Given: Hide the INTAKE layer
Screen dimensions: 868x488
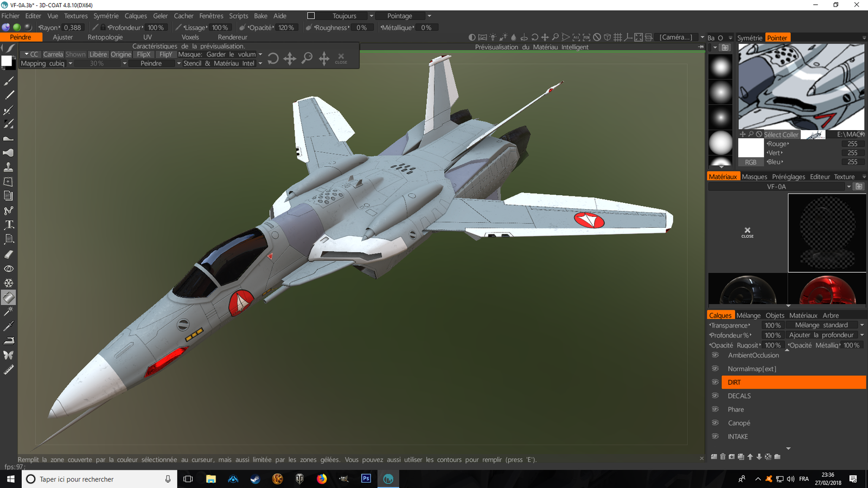Looking at the screenshot, I should coord(715,436).
